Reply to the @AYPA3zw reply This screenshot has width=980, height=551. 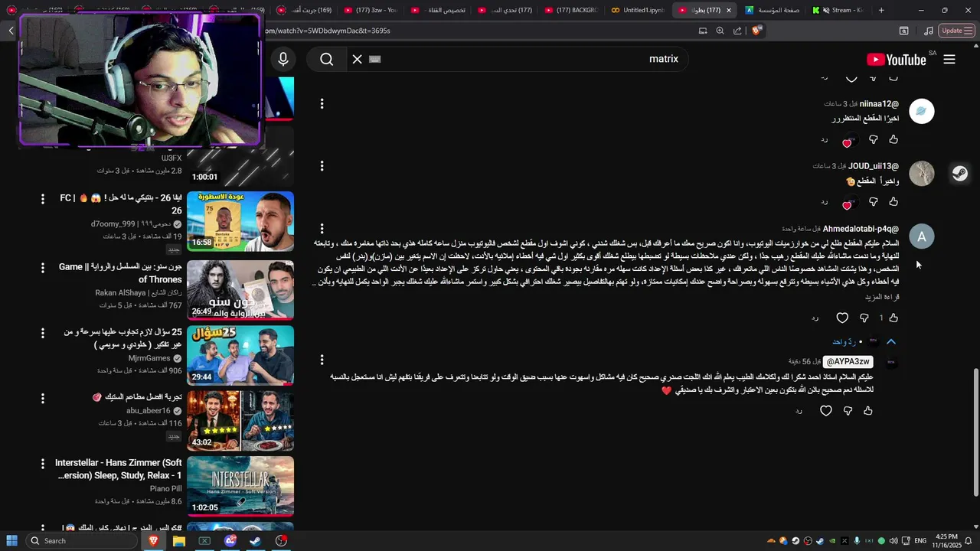(x=799, y=412)
